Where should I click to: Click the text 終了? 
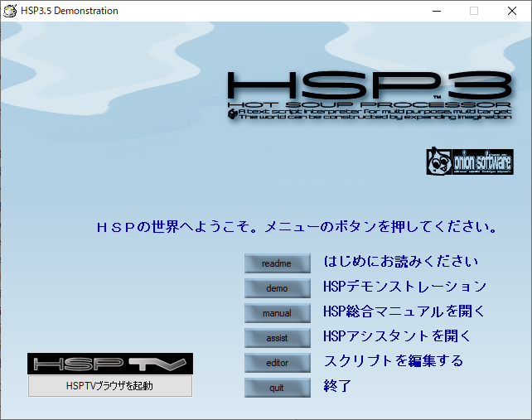click(337, 386)
